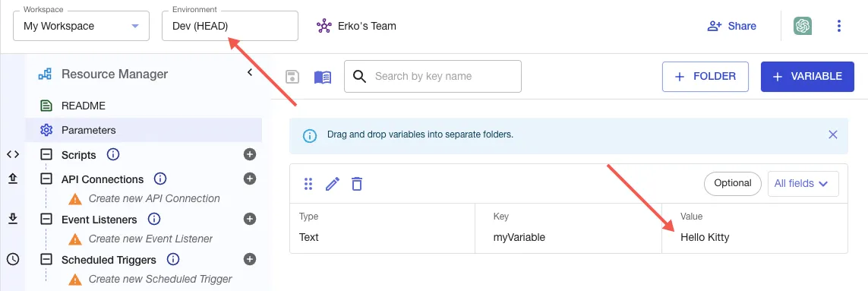
Task: Click the + FOLDER button
Action: click(x=705, y=77)
